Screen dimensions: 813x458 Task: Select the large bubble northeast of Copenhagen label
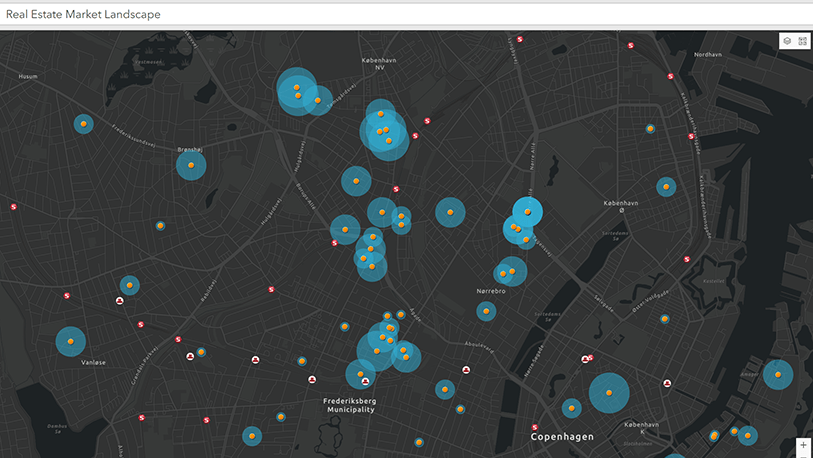[x=607, y=392]
